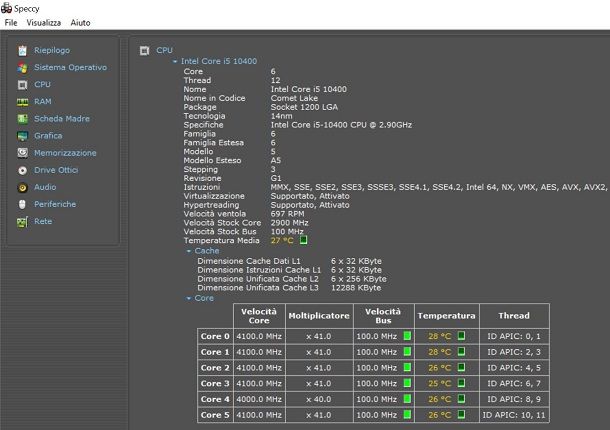
Task: Click the Audio speaker icon
Action: coord(22,188)
